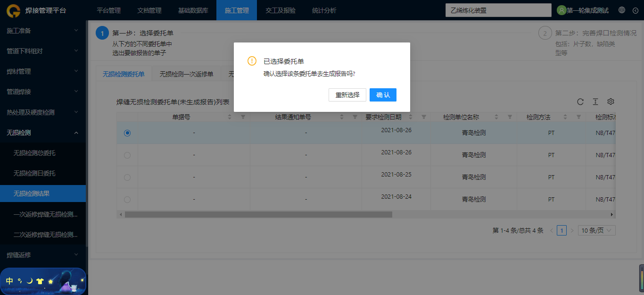Click the green user avatar icon
Image resolution: width=644 pixels, height=295 pixels.
pos(561,10)
